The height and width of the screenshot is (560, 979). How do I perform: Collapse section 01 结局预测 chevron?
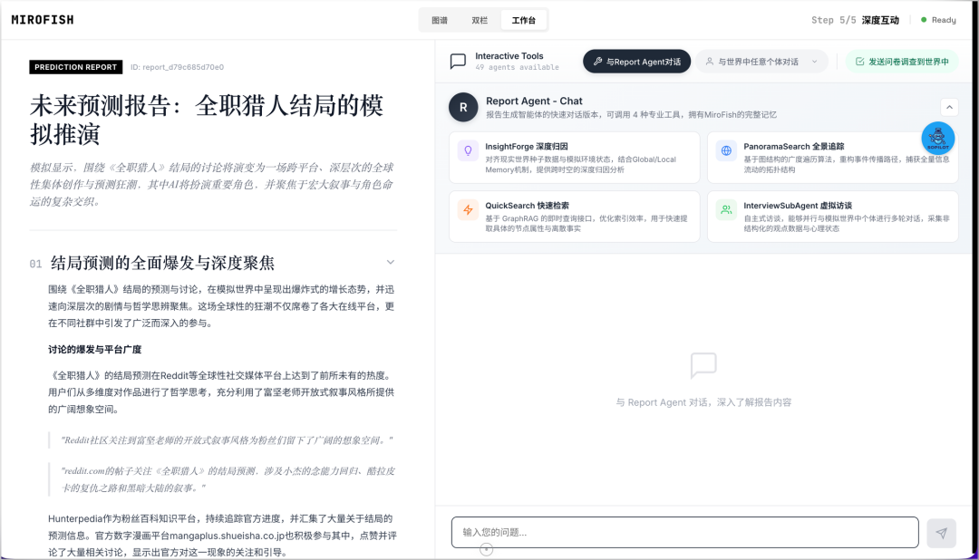pyautogui.click(x=391, y=262)
